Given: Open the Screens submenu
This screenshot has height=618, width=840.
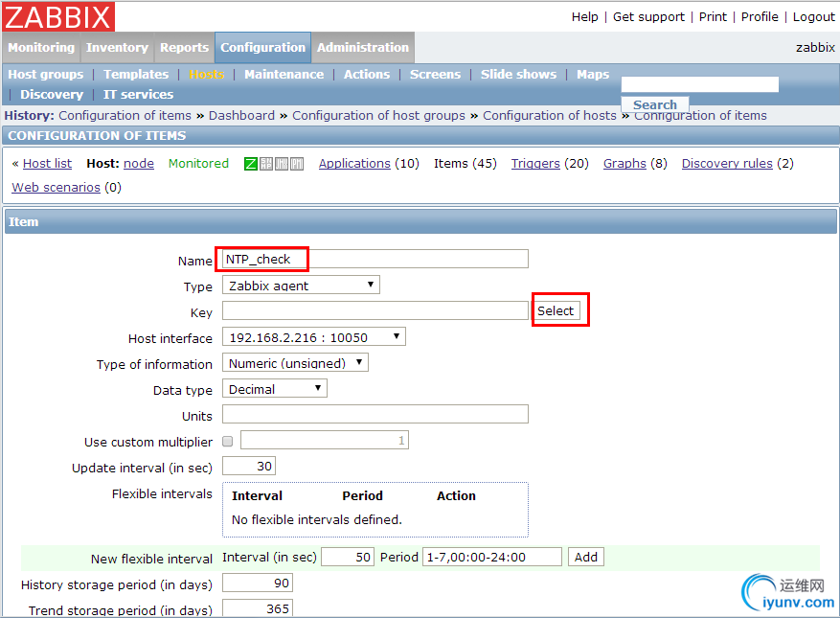Looking at the screenshot, I should [435, 75].
